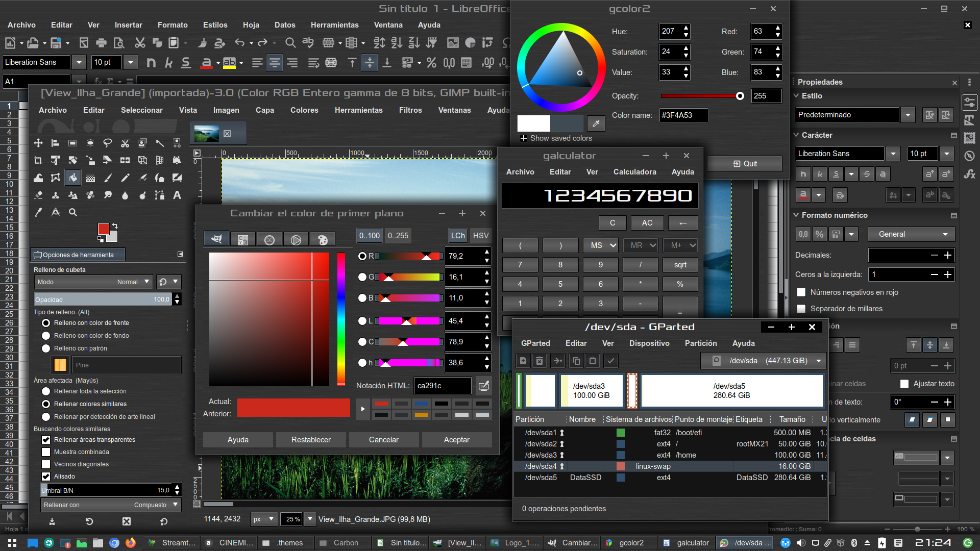The height and width of the screenshot is (551, 980).
Task: Open LibreOffice Herramientas menu
Action: click(335, 25)
